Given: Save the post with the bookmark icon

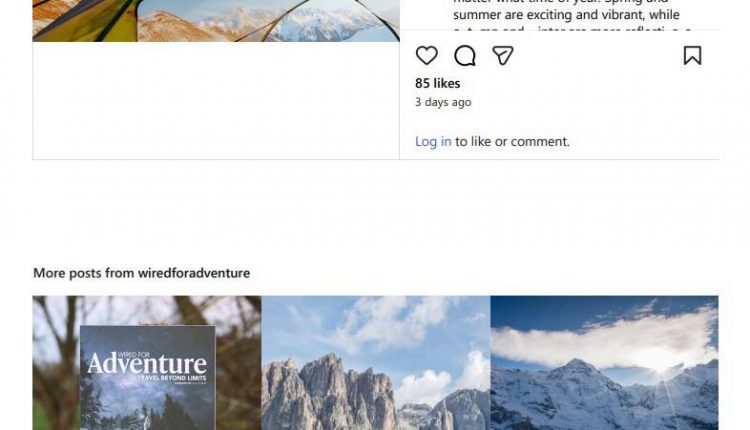Looking at the screenshot, I should coord(692,56).
